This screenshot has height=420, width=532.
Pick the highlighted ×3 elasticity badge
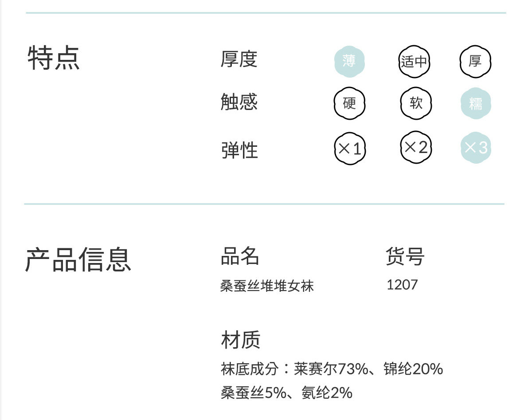click(476, 147)
